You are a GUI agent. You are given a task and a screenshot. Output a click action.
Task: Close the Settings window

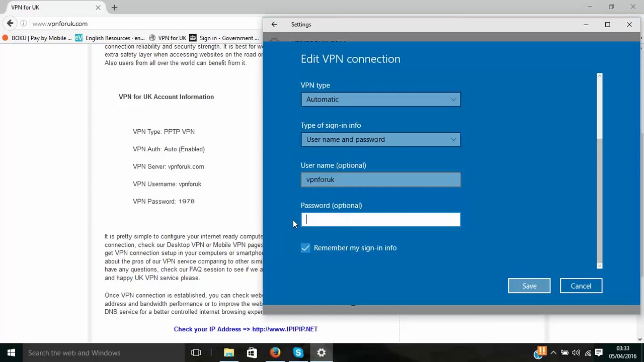[x=629, y=24]
